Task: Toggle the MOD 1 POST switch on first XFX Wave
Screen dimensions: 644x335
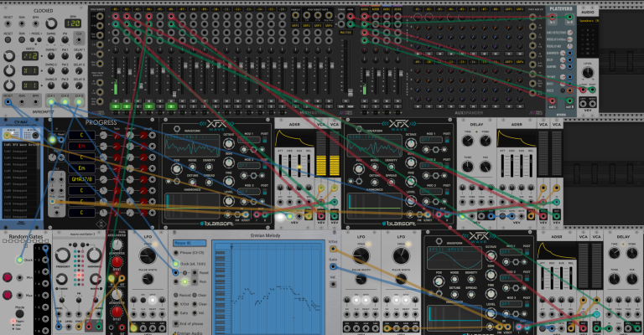Action: [264, 140]
